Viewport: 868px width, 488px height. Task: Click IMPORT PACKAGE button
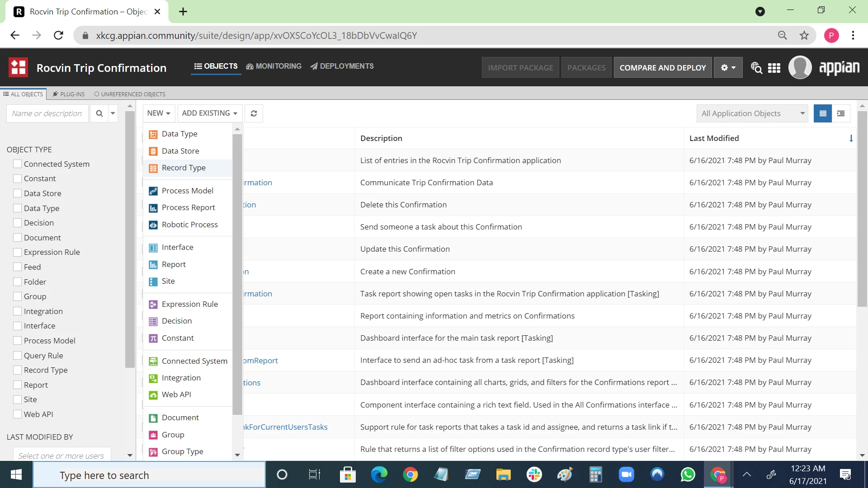tap(520, 68)
